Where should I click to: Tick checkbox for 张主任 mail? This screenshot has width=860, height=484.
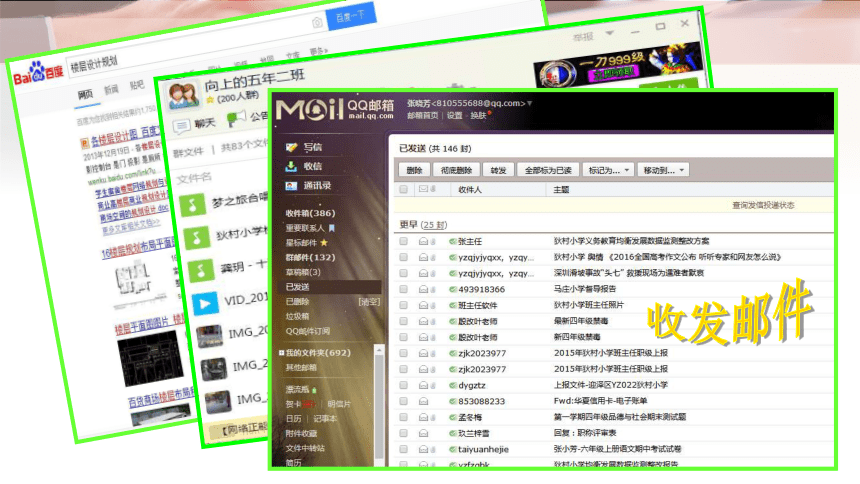[x=404, y=241]
